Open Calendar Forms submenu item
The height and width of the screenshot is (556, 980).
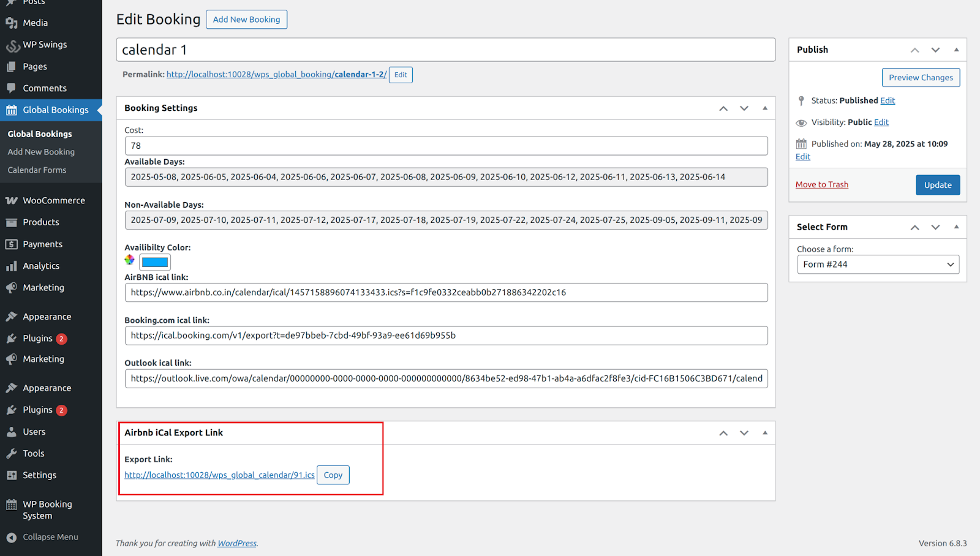tap(37, 170)
